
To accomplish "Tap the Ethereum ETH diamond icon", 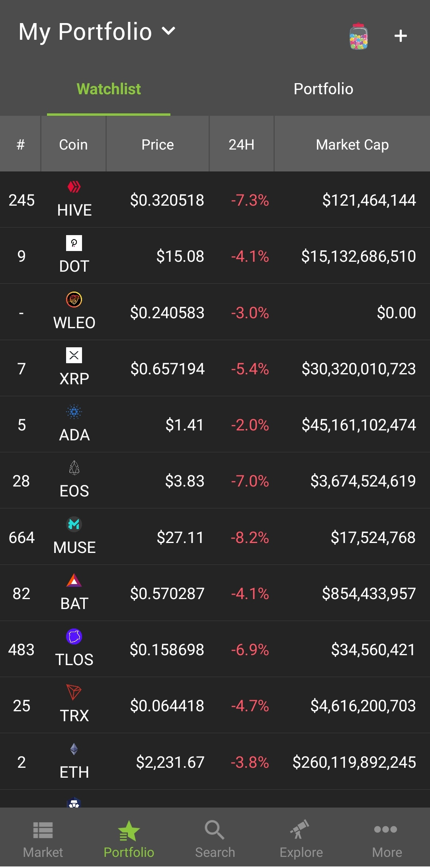I will pyautogui.click(x=74, y=749).
